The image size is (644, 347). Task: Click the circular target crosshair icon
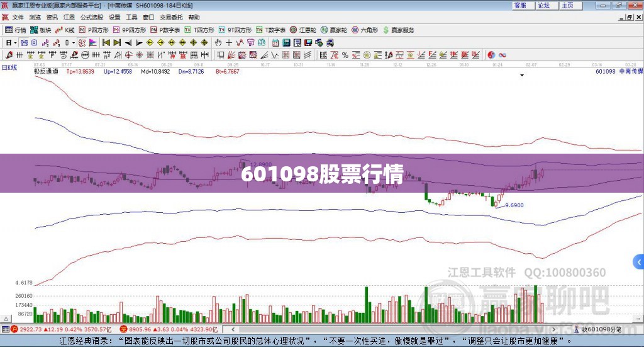tap(128, 55)
